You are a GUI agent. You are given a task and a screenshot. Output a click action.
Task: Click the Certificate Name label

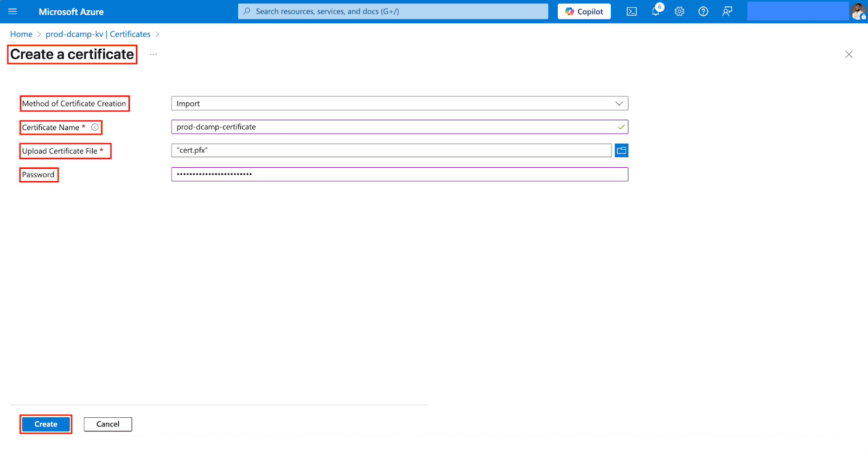(x=50, y=128)
